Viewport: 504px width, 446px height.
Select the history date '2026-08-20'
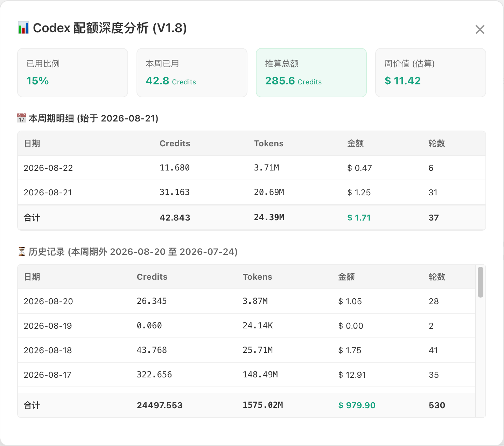(x=48, y=301)
